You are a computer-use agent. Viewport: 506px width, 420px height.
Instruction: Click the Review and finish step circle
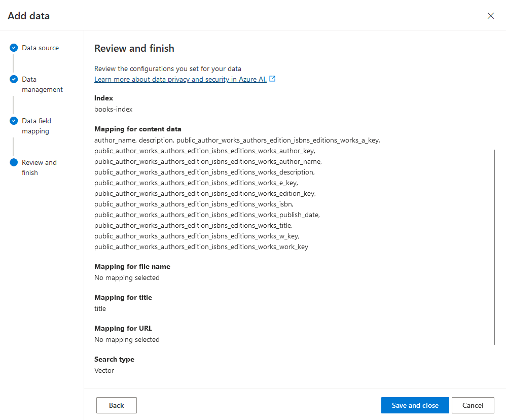(13, 162)
